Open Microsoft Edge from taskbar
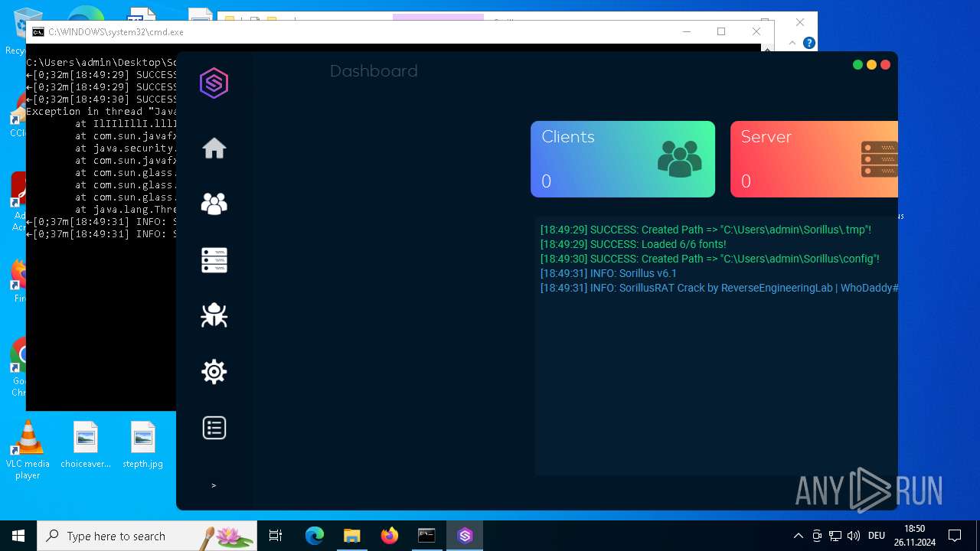Screen dimensions: 980x551 click(x=315, y=536)
